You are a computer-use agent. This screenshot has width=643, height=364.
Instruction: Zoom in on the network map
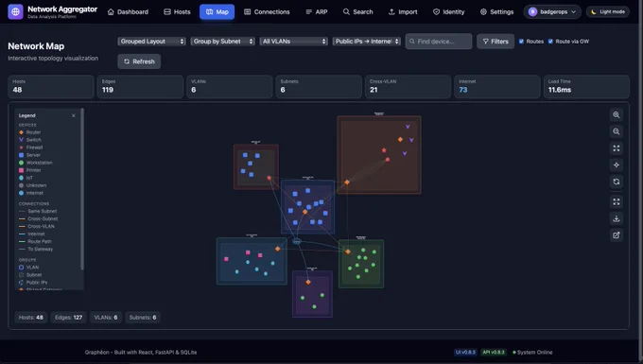tap(616, 115)
